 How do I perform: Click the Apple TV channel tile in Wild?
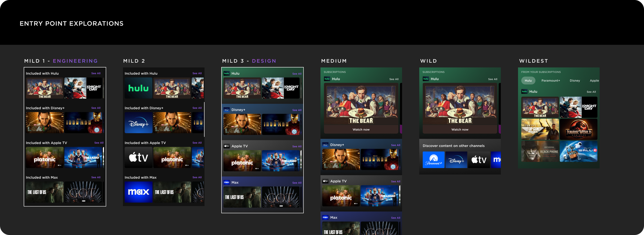click(479, 160)
